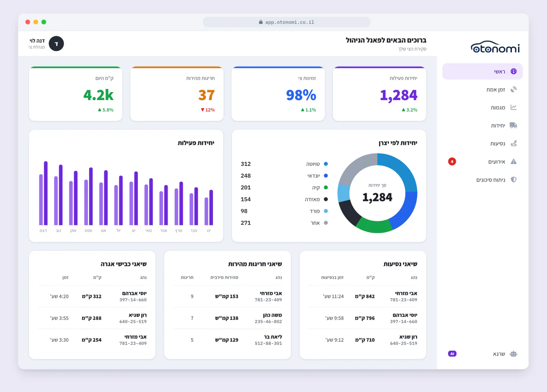The width and height of the screenshot is (547, 392).
Task: Click the 3.2% increase indicator
Action: [x=409, y=110]
